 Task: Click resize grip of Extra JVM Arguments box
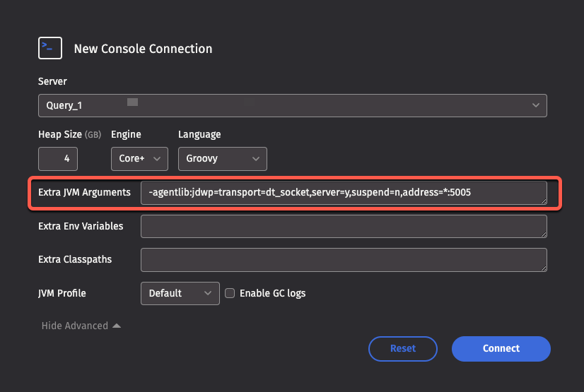pyautogui.click(x=543, y=201)
